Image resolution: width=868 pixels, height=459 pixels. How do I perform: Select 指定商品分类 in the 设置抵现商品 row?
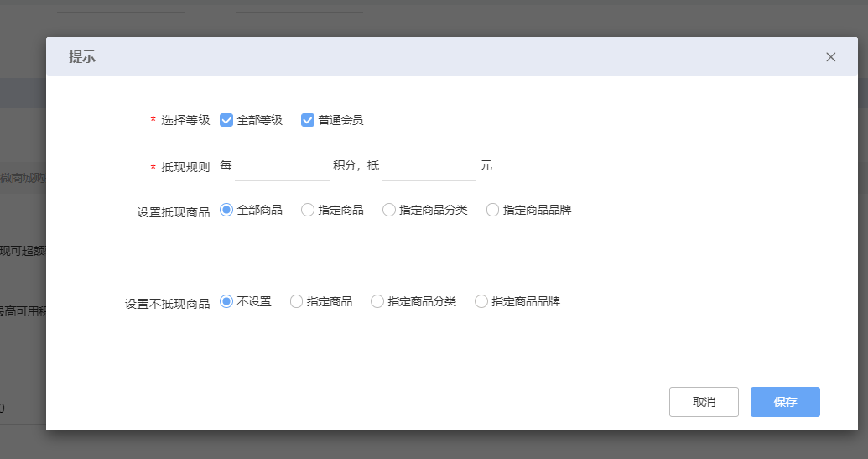click(x=389, y=210)
